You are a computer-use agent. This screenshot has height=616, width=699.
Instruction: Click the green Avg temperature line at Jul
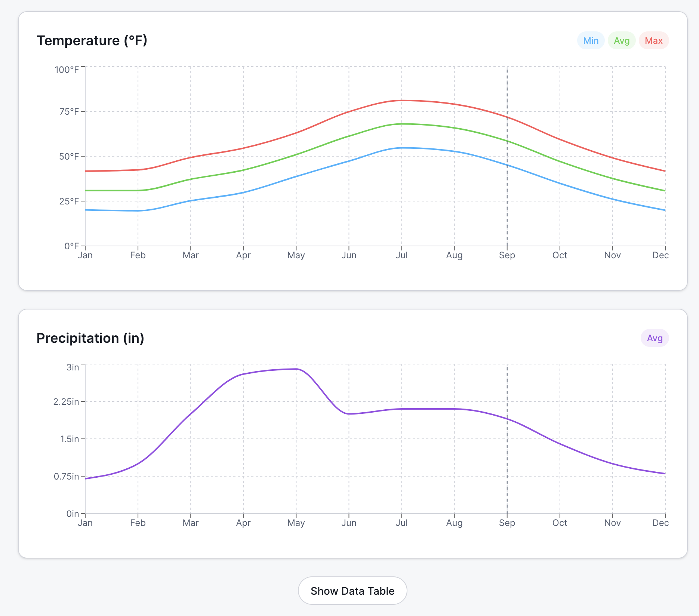coord(402,124)
